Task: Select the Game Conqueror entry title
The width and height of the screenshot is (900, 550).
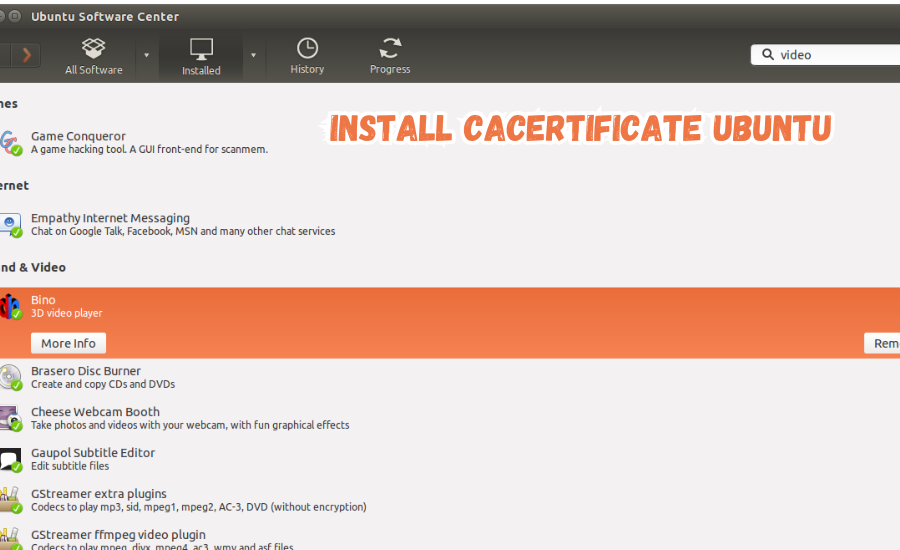Action: coord(78,136)
